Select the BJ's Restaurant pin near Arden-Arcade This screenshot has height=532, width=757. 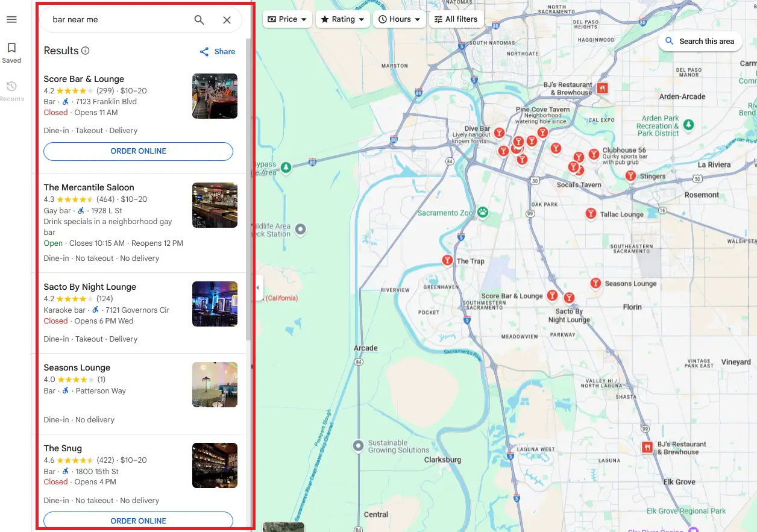602,89
